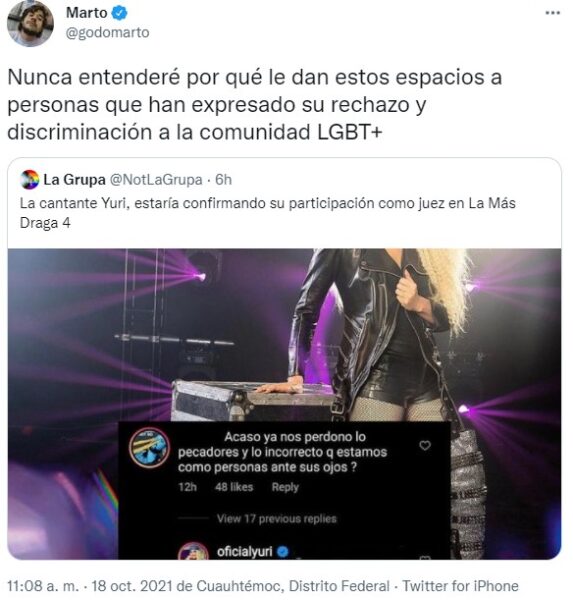Screen dimensions: 573x600
Task: Like the comment using the heart icon
Action: point(425,445)
